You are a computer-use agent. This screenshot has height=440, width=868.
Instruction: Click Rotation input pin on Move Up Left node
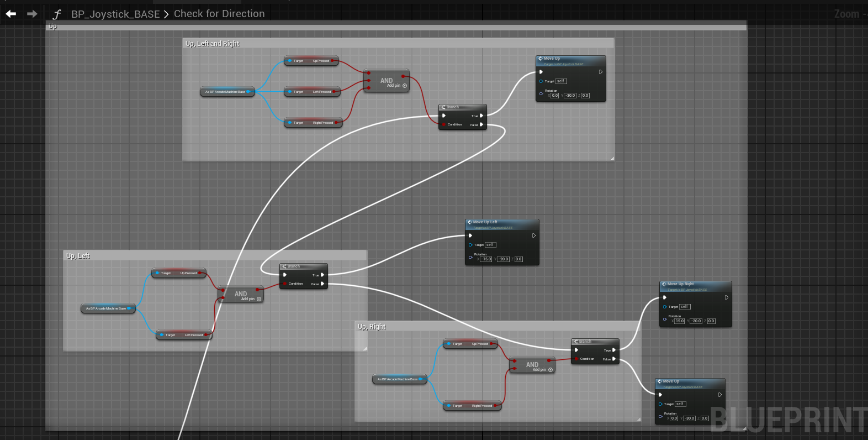point(470,257)
